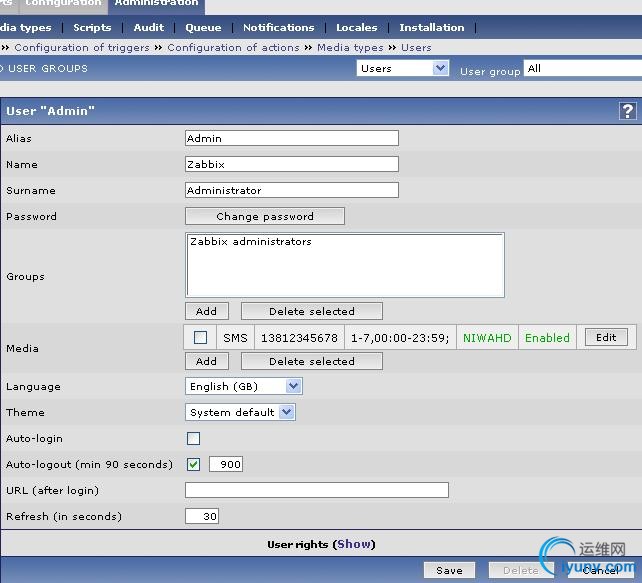Open the Audit submenu
Screen dimensions: 642x583
point(149,27)
